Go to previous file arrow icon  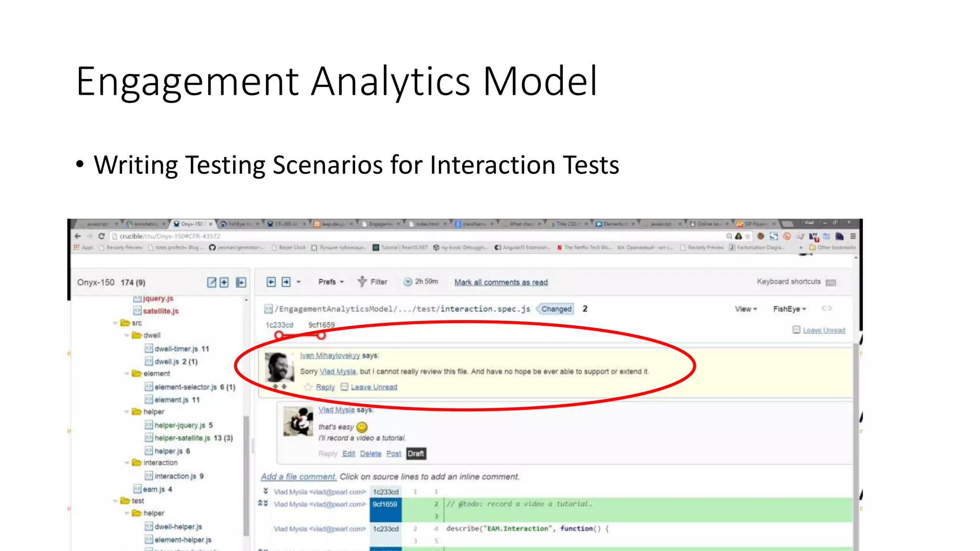tap(271, 282)
